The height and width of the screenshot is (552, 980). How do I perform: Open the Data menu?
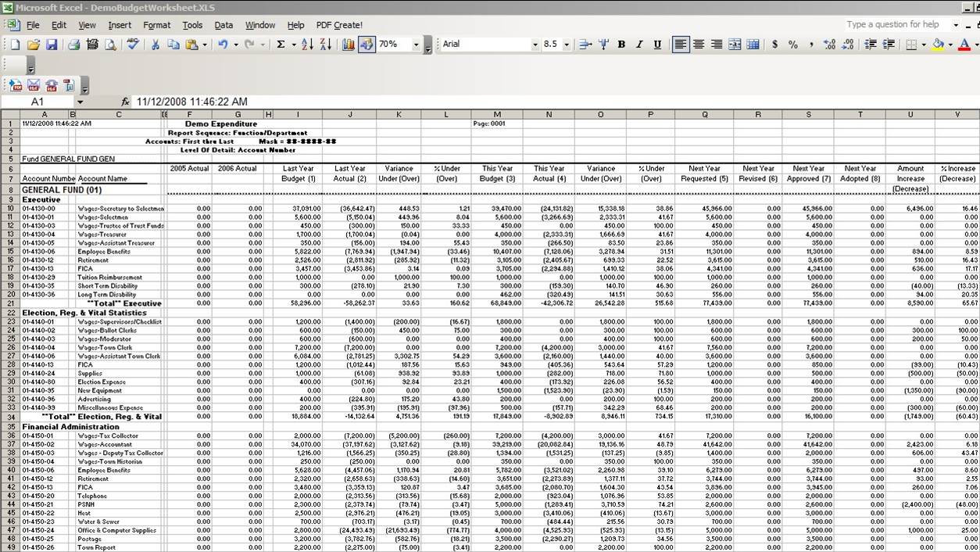(224, 25)
